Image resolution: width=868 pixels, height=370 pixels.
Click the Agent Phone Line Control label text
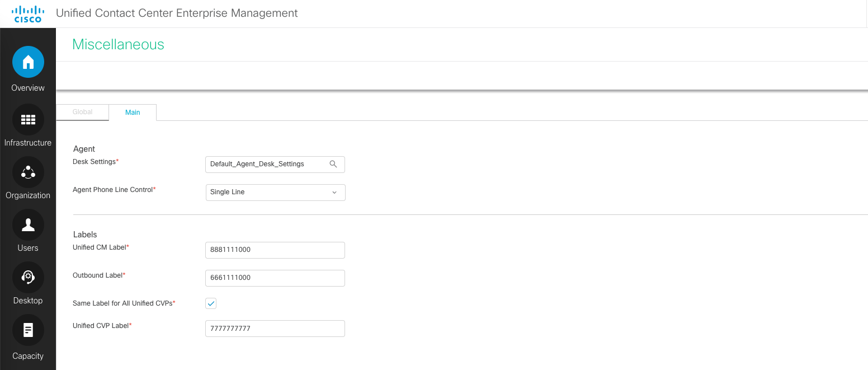112,190
